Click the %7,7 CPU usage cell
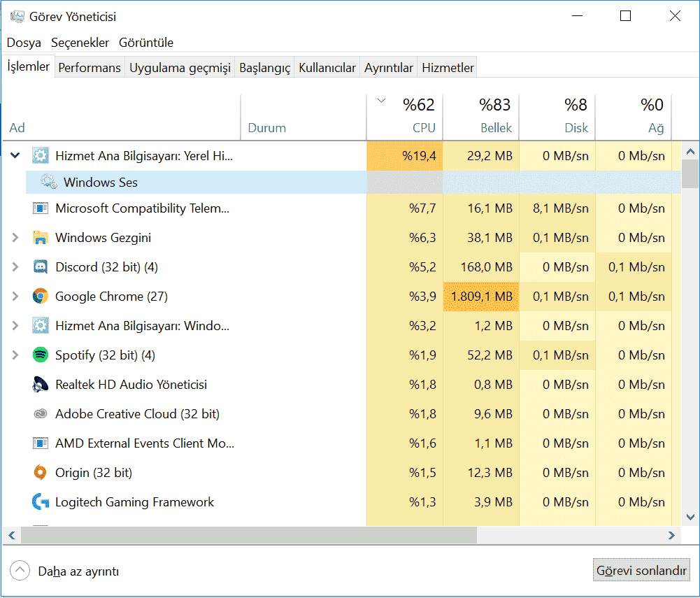700x598 pixels. (x=405, y=208)
